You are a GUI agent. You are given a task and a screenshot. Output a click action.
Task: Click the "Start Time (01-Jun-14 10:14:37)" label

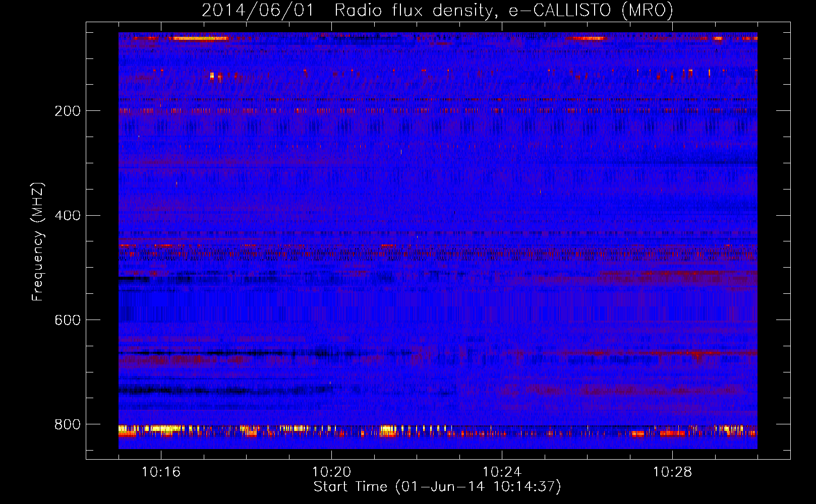click(437, 486)
